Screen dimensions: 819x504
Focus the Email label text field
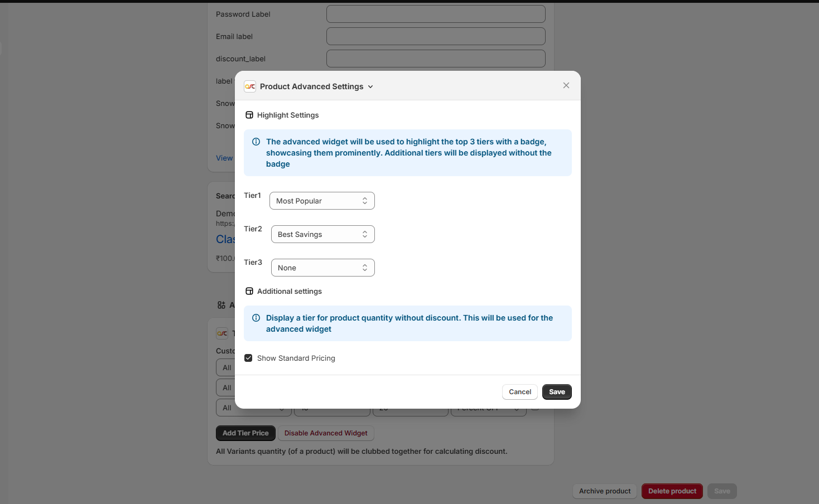pos(436,36)
